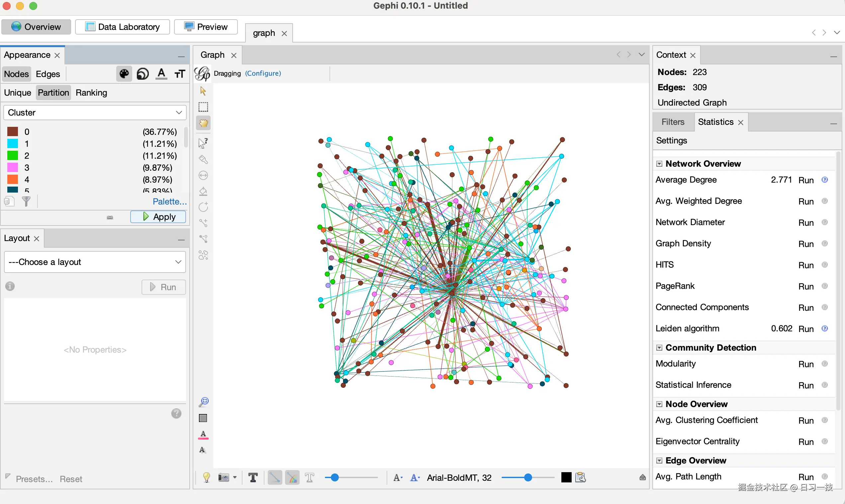This screenshot has width=845, height=504.
Task: Collapse the Node Overview section
Action: (x=659, y=404)
